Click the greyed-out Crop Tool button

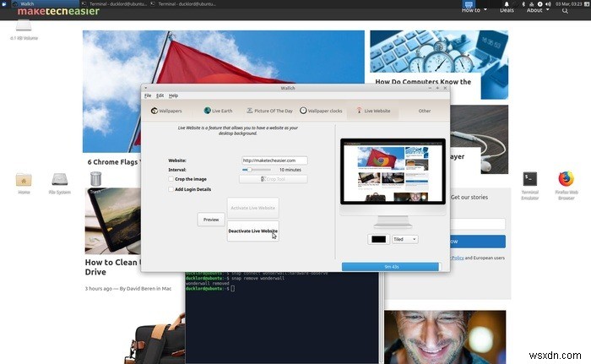274,179
